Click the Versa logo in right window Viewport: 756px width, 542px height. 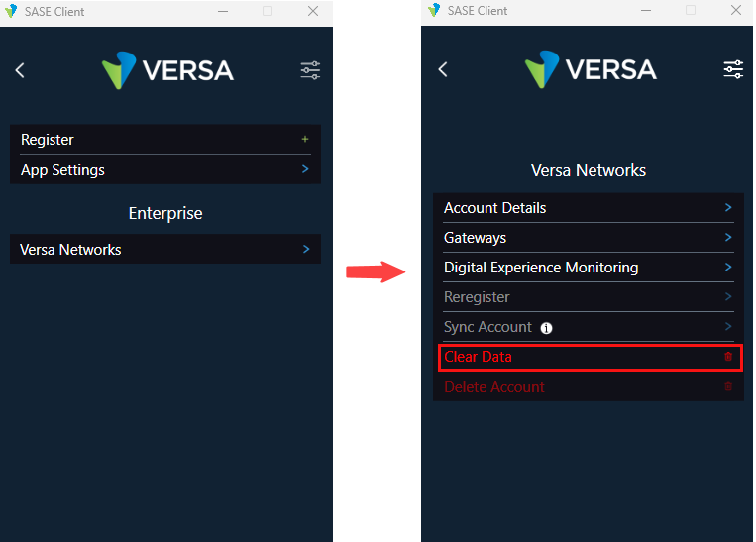click(x=591, y=69)
